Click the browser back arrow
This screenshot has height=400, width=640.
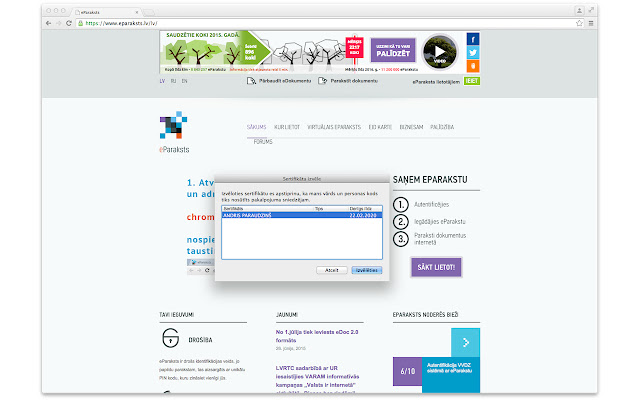pyautogui.click(x=49, y=23)
